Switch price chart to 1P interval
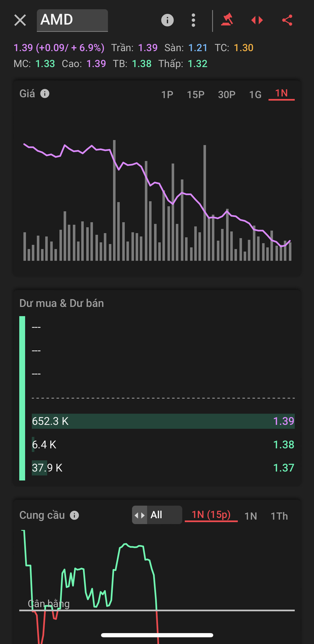Image resolution: width=314 pixels, height=644 pixels. [167, 94]
